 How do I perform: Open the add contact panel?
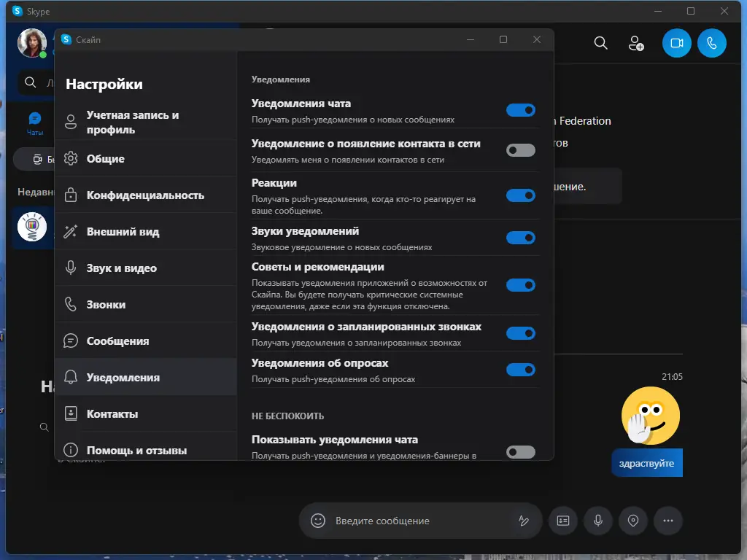coord(636,44)
